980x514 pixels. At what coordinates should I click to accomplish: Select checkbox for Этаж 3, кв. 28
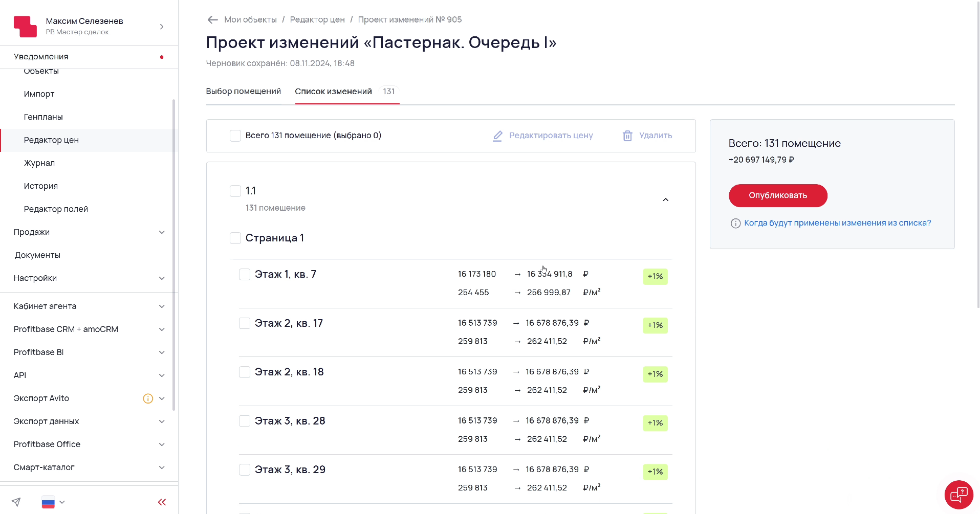tap(245, 421)
